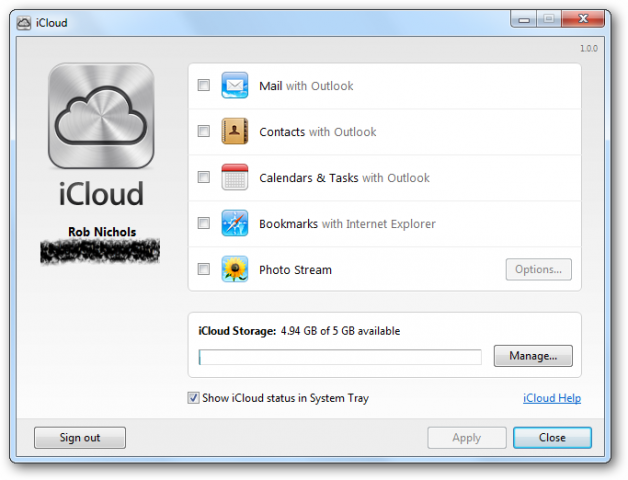This screenshot has width=628, height=480.
Task: Click the iCloud title bar icon
Action: 24,23
